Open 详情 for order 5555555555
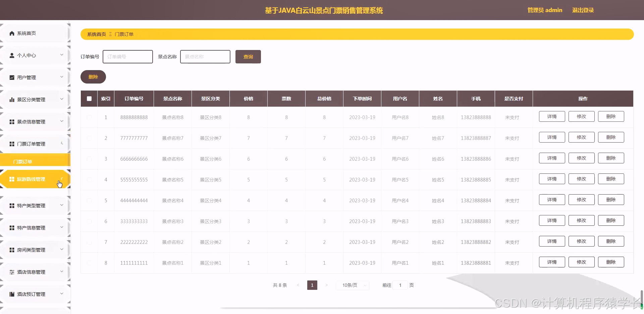This screenshot has height=314, width=644. pos(552,179)
